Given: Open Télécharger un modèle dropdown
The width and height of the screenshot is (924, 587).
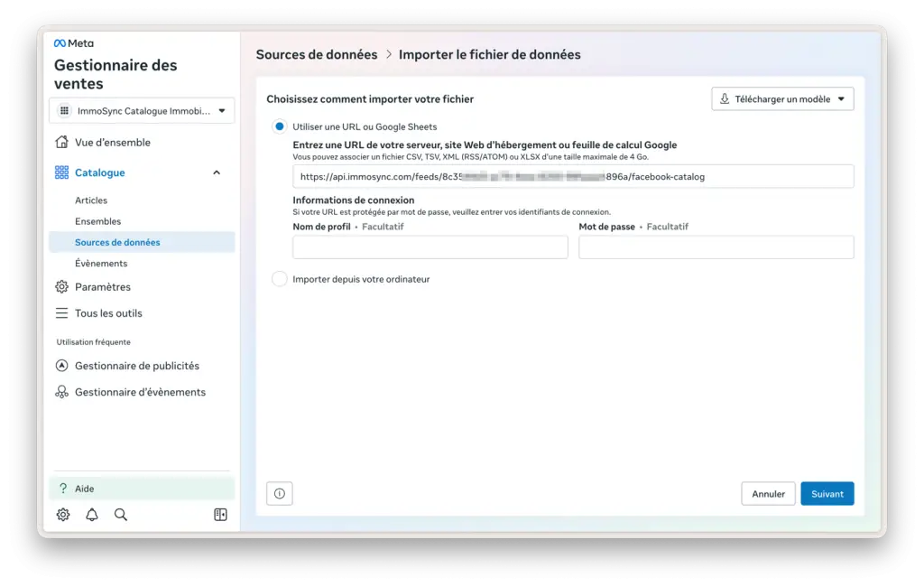Looking at the screenshot, I should 782,99.
